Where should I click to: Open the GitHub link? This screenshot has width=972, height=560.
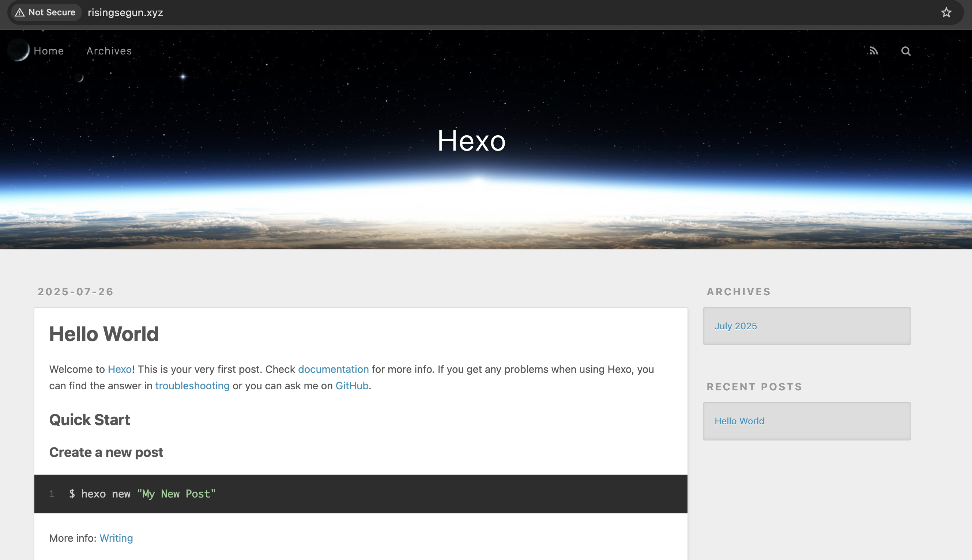click(x=351, y=386)
